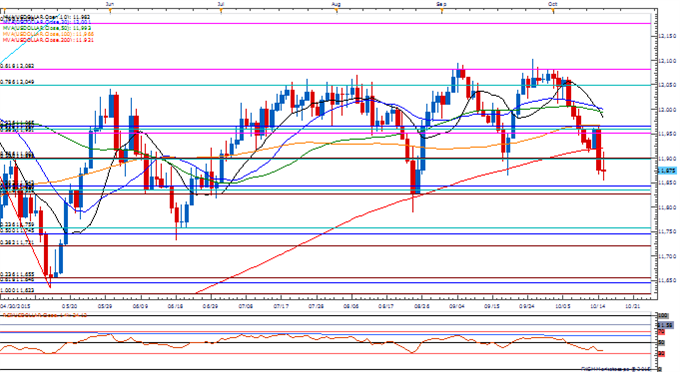Image resolution: width=680 pixels, height=372 pixels.
Task: Click the 07/08 date label
Action: tap(246, 306)
